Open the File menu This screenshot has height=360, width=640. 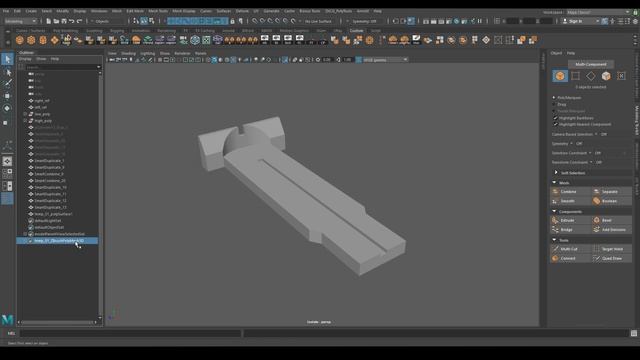(x=6, y=11)
